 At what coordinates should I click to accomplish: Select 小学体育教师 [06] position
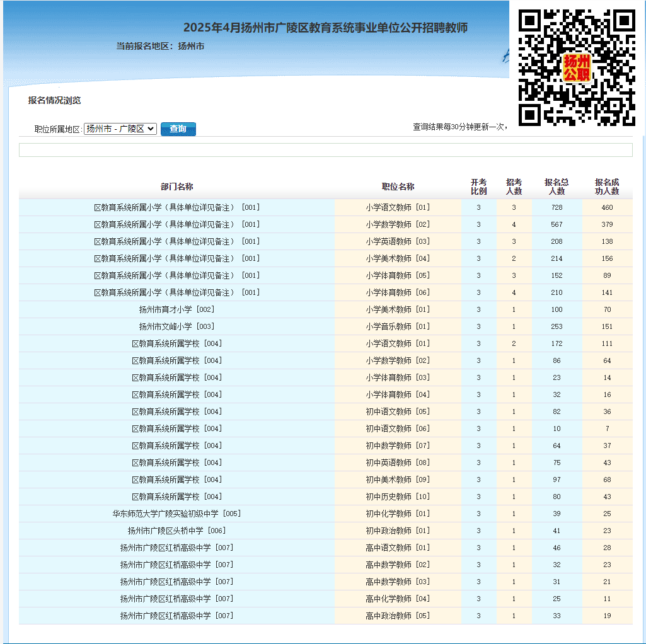[x=398, y=292]
